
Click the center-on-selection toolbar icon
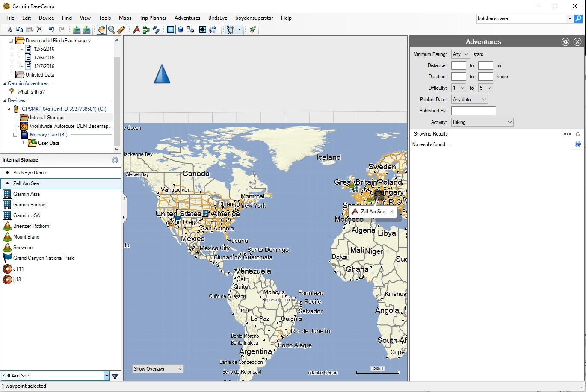coord(203,29)
